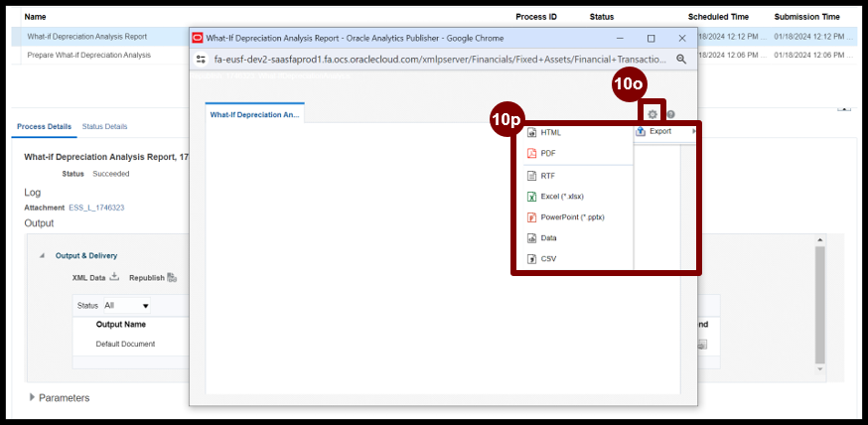Switch to the Status Details tab

(x=104, y=127)
